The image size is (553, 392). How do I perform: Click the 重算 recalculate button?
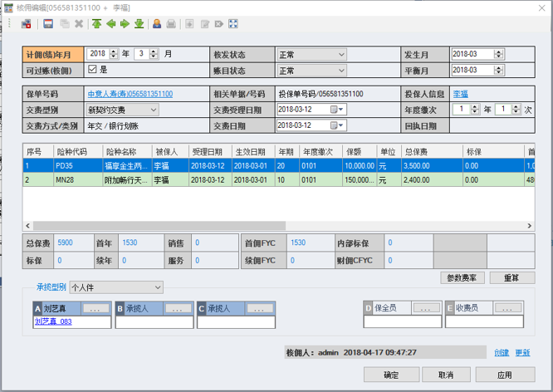point(511,277)
